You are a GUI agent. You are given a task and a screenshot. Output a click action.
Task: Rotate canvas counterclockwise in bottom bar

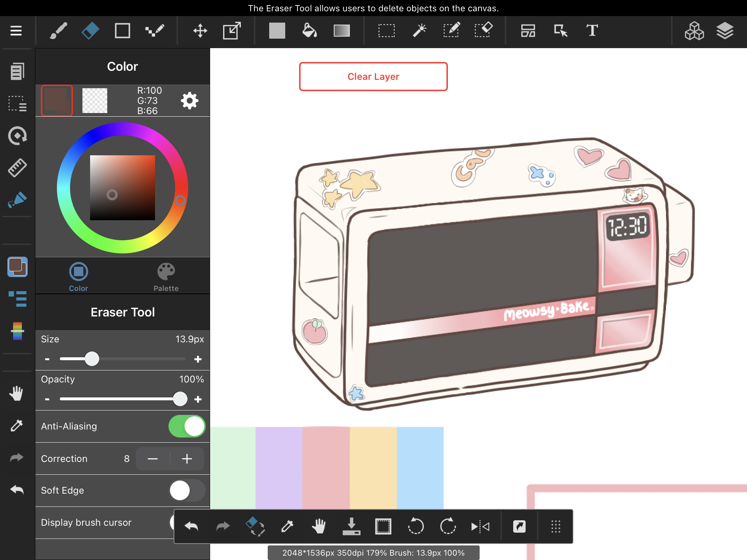point(415,526)
